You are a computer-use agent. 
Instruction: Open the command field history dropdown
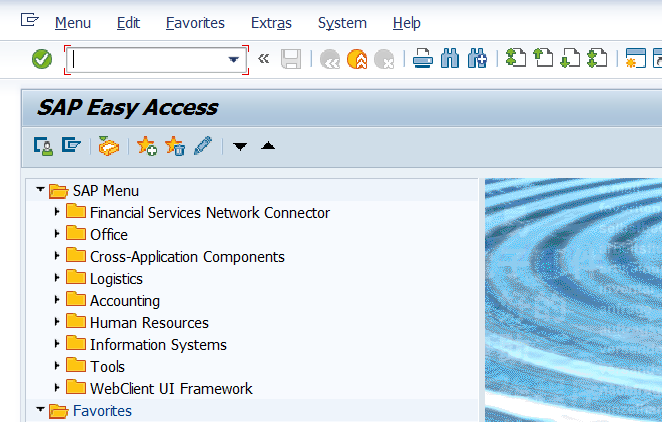tap(235, 60)
